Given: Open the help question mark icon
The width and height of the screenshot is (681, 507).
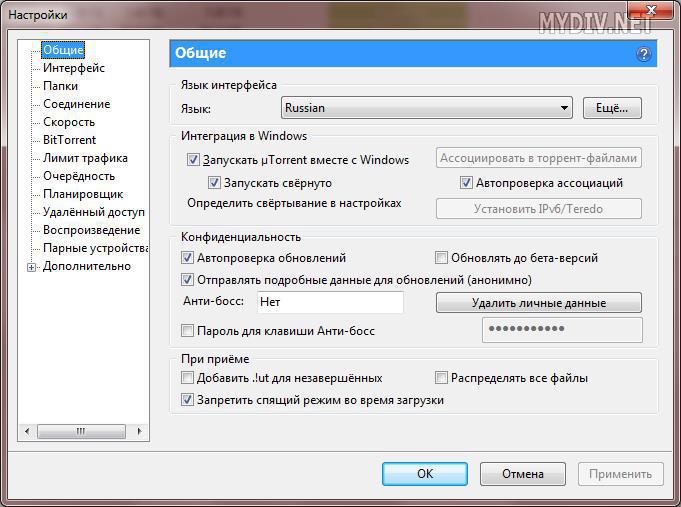Looking at the screenshot, I should (644, 54).
